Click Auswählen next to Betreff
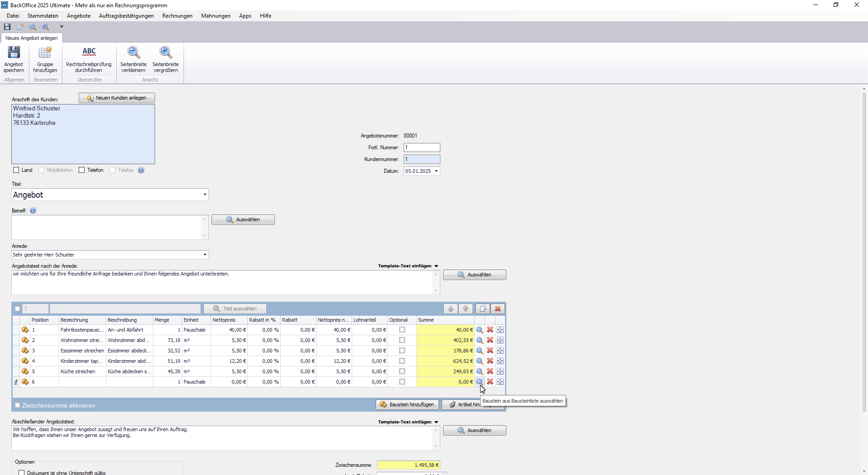Viewport: 868px width, 475px height. click(x=243, y=219)
